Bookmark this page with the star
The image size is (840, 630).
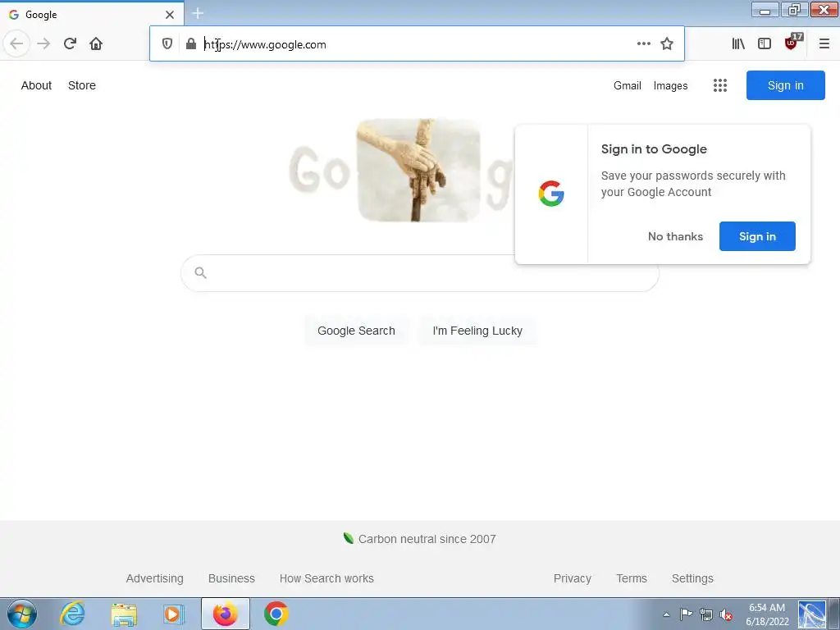(666, 44)
